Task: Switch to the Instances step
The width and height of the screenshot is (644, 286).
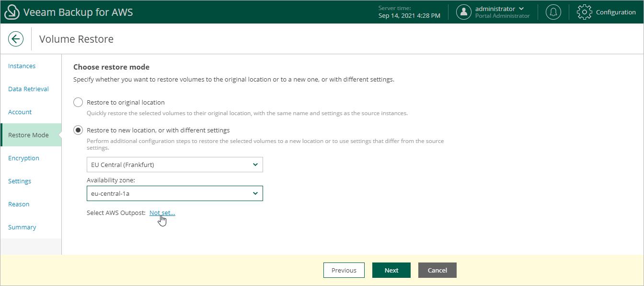Action: tap(22, 66)
